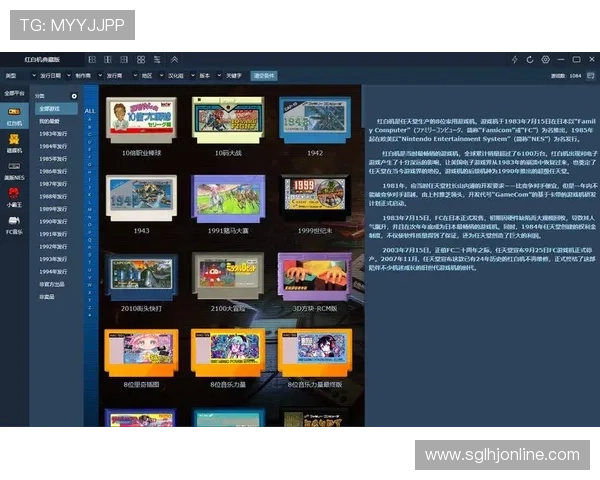Image resolution: width=600 pixels, height=480 pixels.
Task: Select the 2010街头快打 game cartridge
Action: tap(141, 276)
